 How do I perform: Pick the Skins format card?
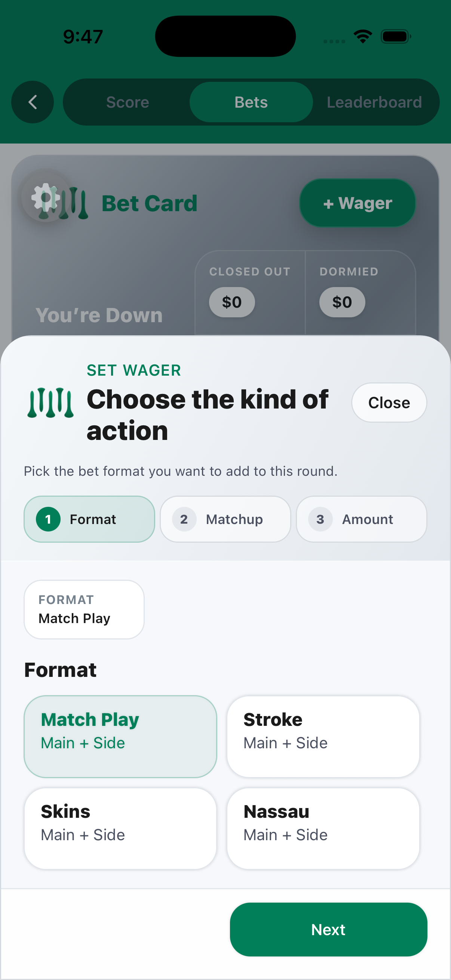click(x=120, y=829)
